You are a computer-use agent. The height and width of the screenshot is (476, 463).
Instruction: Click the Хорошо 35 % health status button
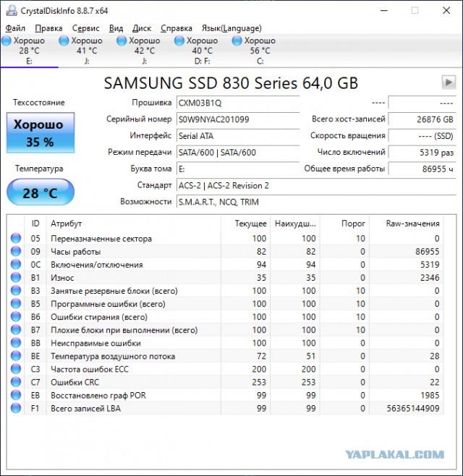pyautogui.click(x=41, y=132)
